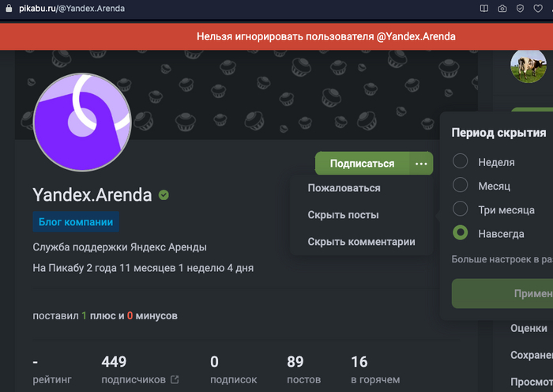The height and width of the screenshot is (392, 553).
Task: Open reader view book icon
Action: coord(484,9)
